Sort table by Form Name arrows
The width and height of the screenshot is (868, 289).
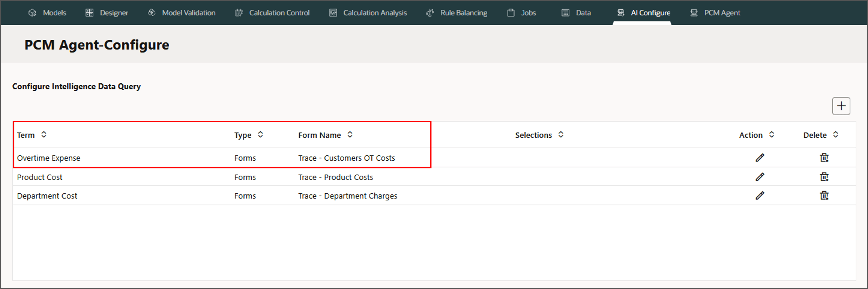(350, 135)
